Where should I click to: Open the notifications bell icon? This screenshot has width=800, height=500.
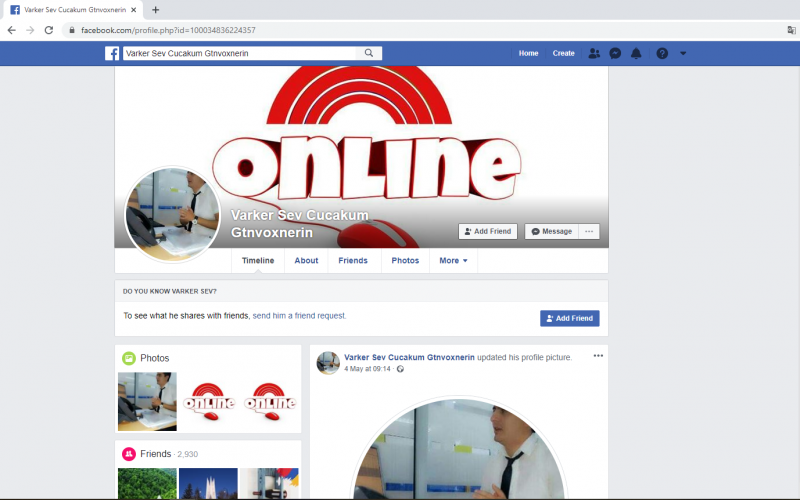[637, 53]
